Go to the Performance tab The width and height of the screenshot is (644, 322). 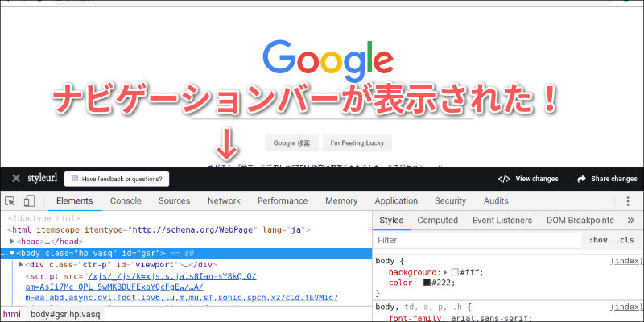[283, 200]
